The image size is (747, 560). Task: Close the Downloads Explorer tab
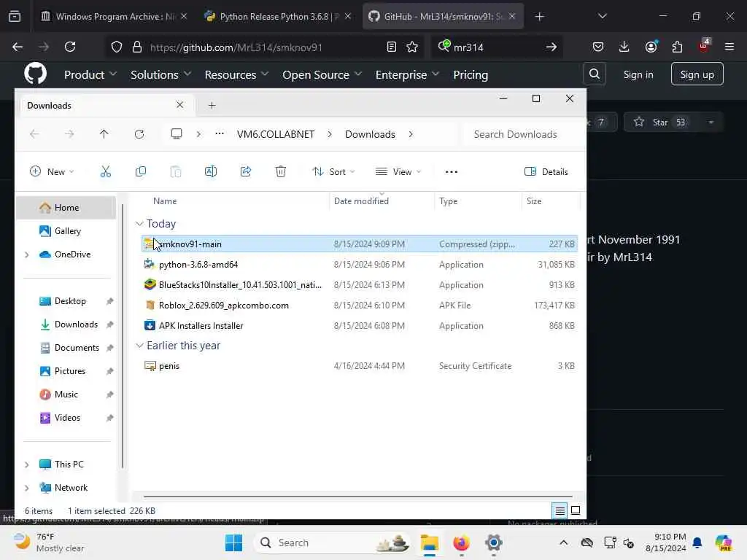point(179,105)
